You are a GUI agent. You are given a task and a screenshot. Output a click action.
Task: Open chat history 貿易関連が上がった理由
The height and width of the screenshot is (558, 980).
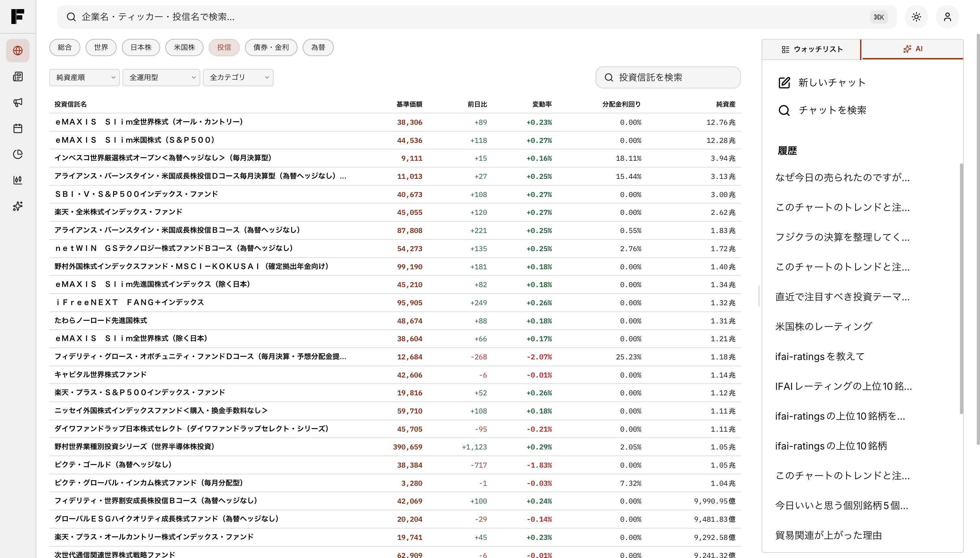[x=828, y=535]
